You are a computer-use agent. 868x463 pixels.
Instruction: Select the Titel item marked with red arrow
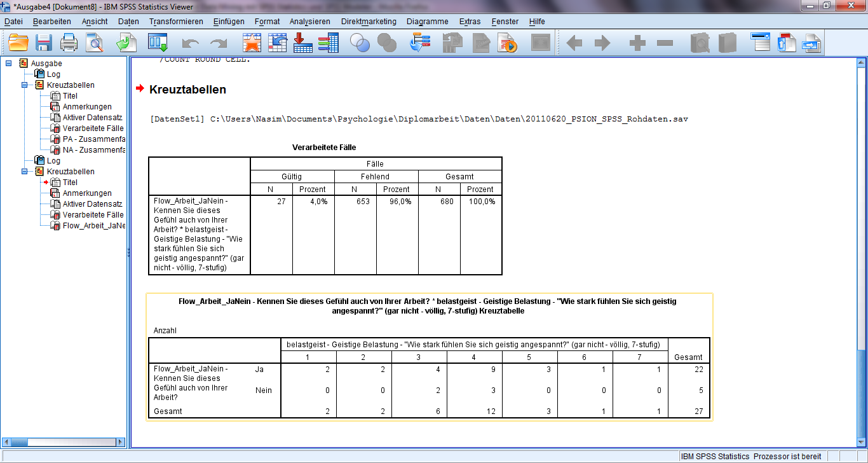pyautogui.click(x=70, y=183)
